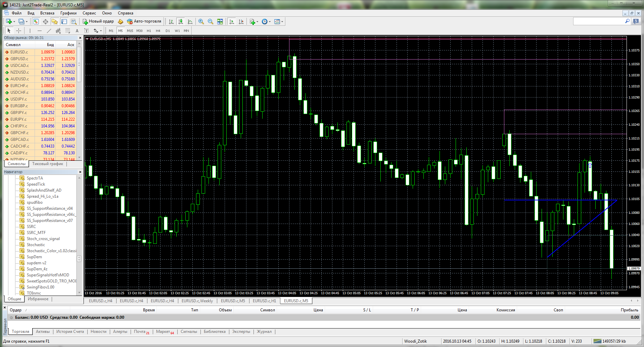Viewport: 644px width, 347px height.
Task: Open the Графики menu
Action: click(x=68, y=13)
